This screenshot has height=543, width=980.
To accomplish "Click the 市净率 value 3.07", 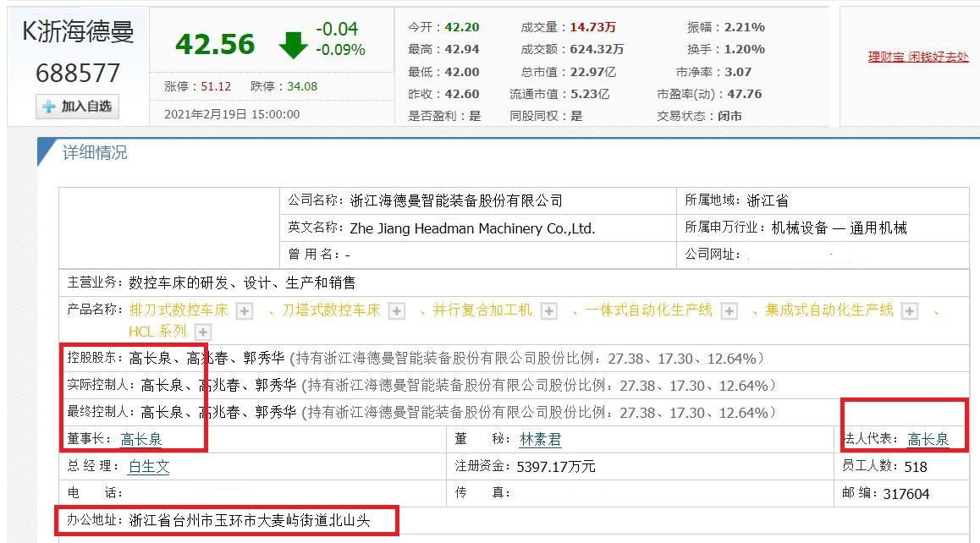I will [738, 72].
